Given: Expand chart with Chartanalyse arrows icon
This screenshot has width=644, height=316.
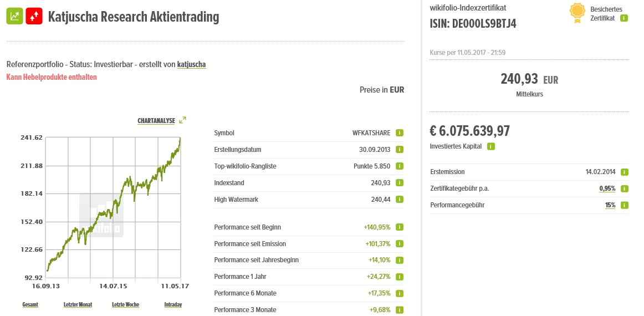Looking at the screenshot, I should pyautogui.click(x=183, y=120).
